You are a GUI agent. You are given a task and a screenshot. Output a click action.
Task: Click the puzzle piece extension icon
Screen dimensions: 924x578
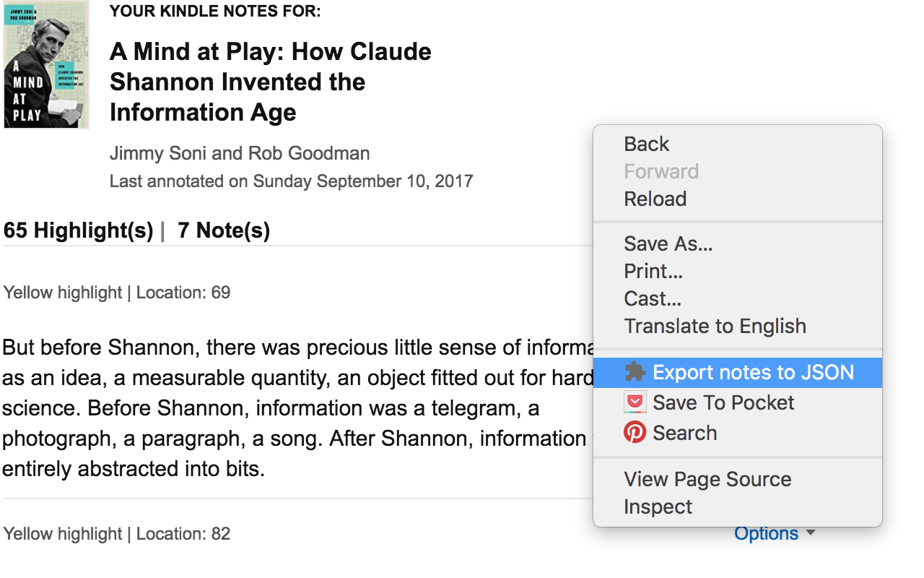click(x=635, y=373)
